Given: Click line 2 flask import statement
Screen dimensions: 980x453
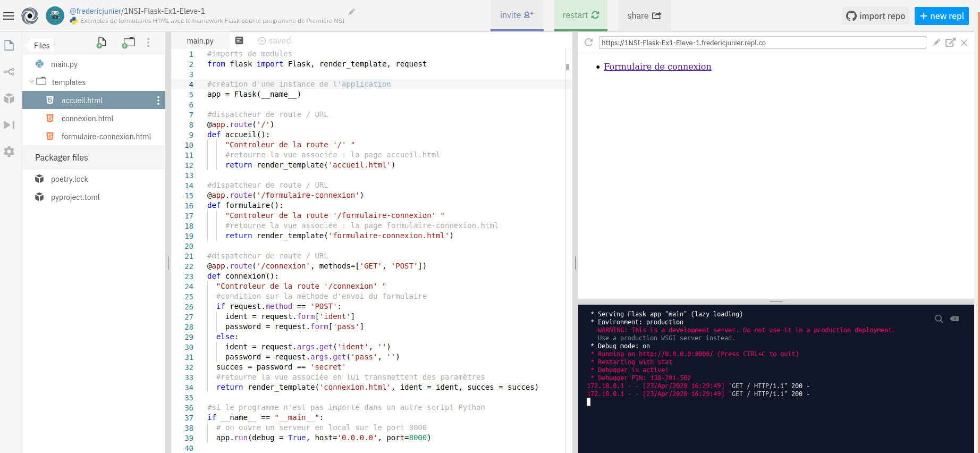Looking at the screenshot, I should tap(317, 64).
